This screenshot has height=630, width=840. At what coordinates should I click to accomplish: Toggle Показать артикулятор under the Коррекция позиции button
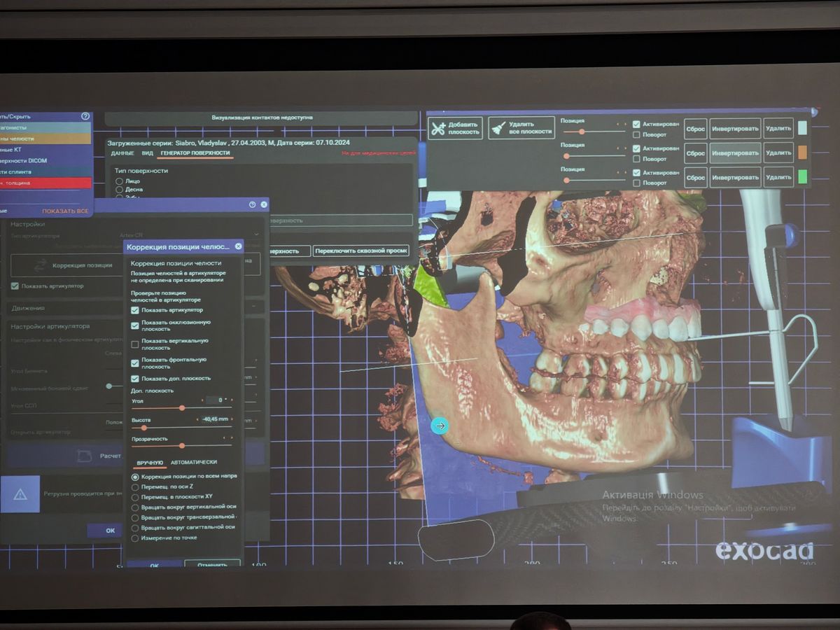pyautogui.click(x=15, y=286)
